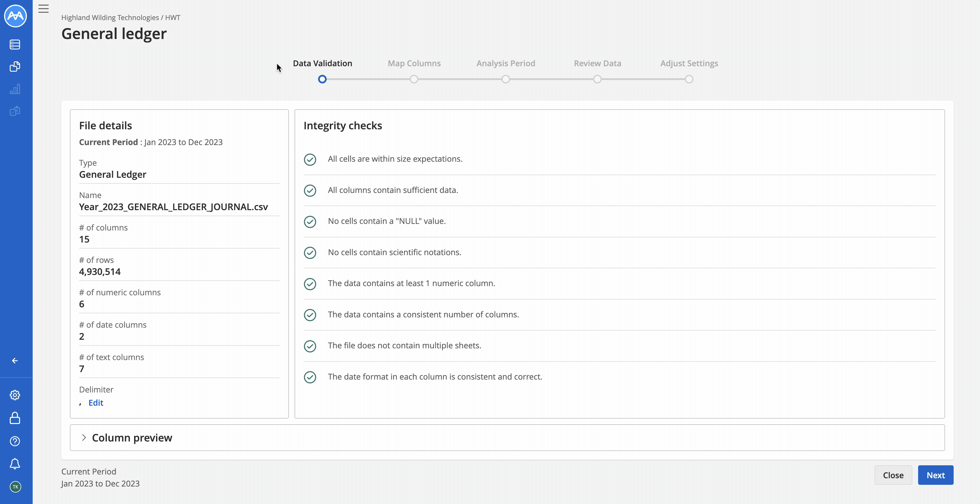Click check icon for cell size expectations
Image resolution: width=980 pixels, height=504 pixels.
point(310,159)
